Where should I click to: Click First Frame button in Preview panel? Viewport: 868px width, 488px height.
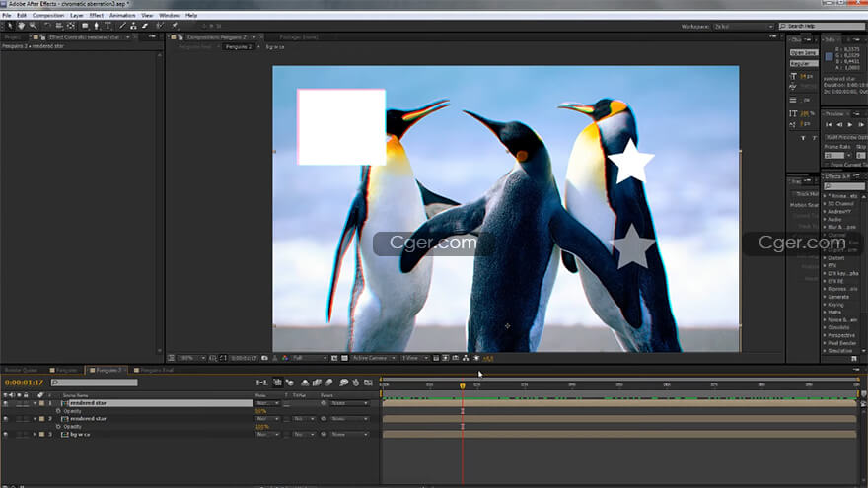829,125
